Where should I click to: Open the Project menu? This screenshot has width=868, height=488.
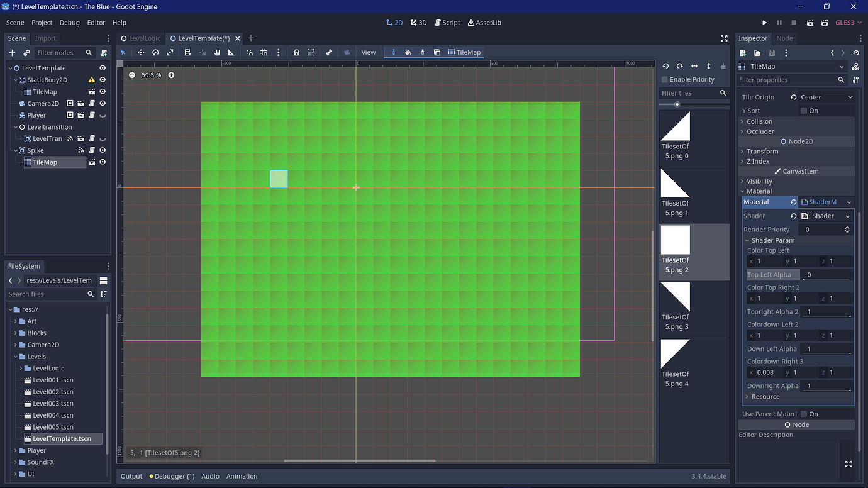click(x=42, y=23)
